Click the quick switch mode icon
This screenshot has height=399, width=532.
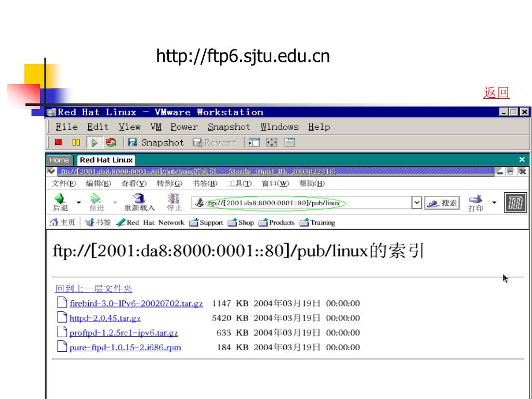[x=289, y=142]
